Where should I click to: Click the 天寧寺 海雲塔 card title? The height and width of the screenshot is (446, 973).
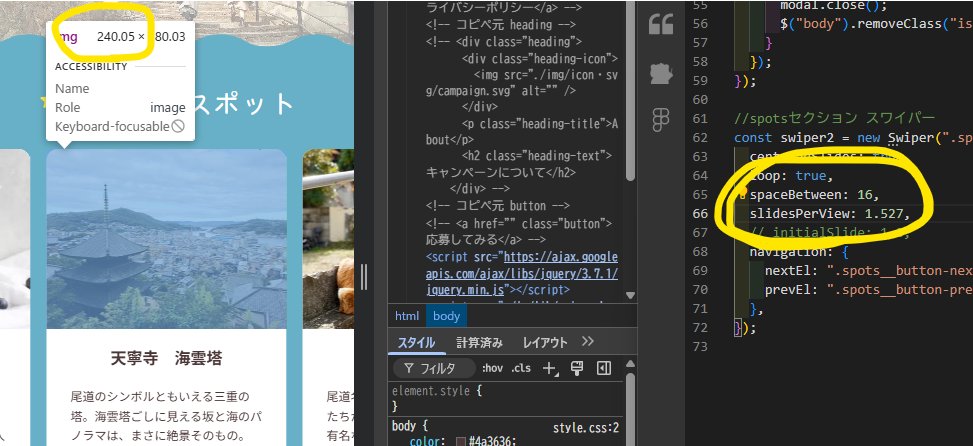click(166, 358)
